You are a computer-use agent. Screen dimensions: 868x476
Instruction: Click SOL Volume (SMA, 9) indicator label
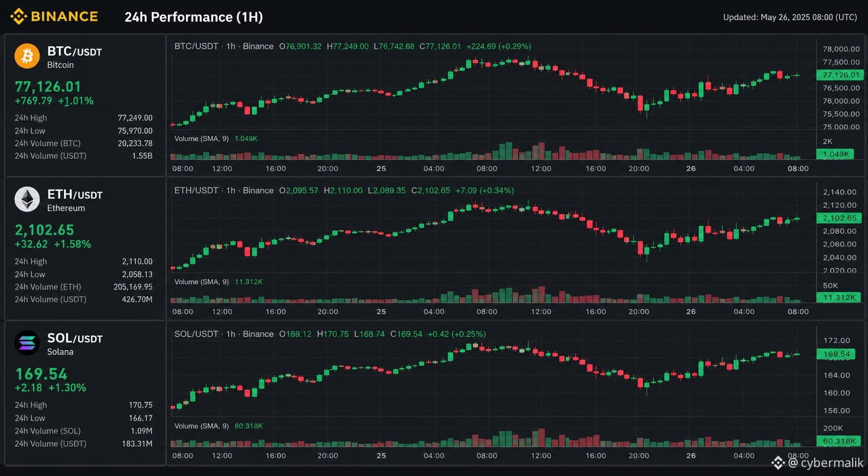(x=201, y=426)
